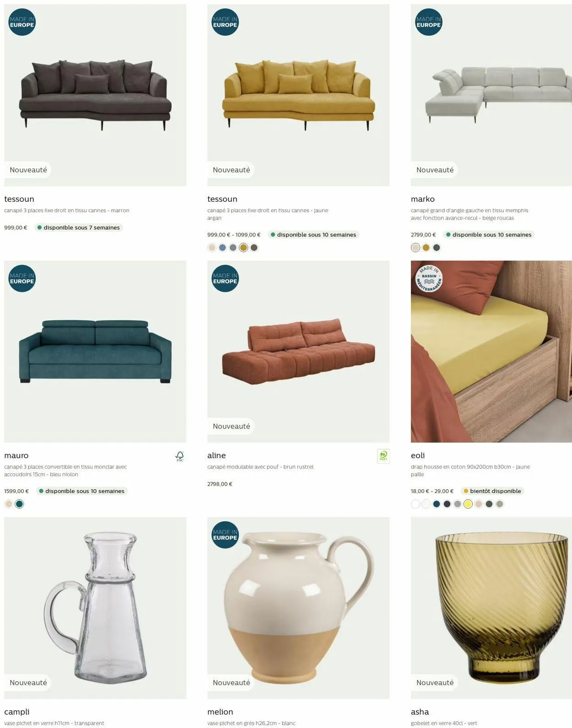This screenshot has height=728, width=572.
Task: Open the marko product title link
Action: pyautogui.click(x=423, y=199)
